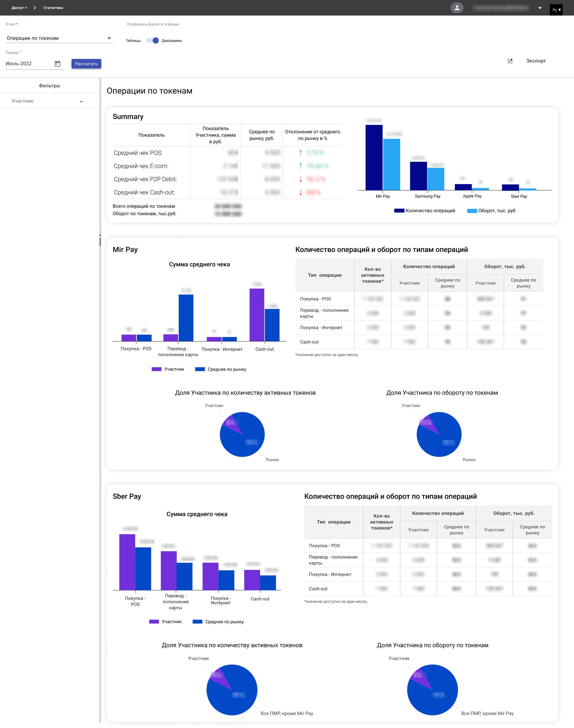The image size is (574, 728).
Task: Click the Экспорт link
Action: [536, 61]
